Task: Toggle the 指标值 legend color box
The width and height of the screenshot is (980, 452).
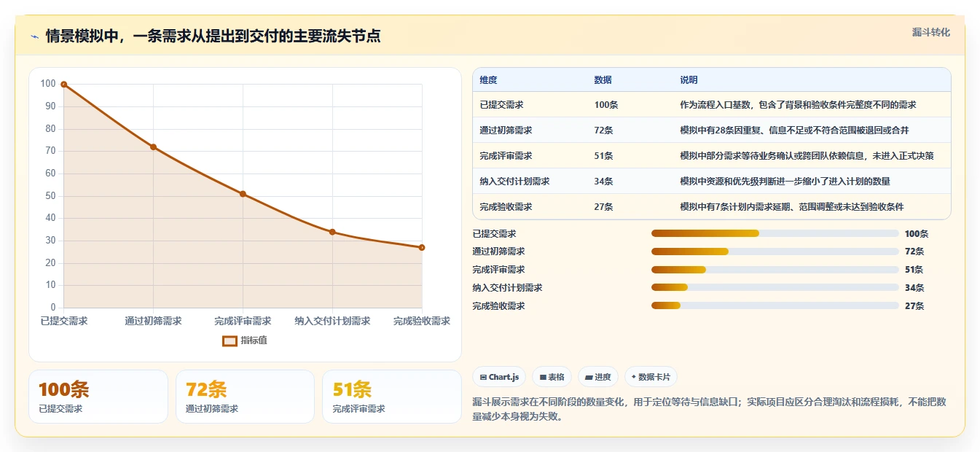Action: pyautogui.click(x=230, y=340)
